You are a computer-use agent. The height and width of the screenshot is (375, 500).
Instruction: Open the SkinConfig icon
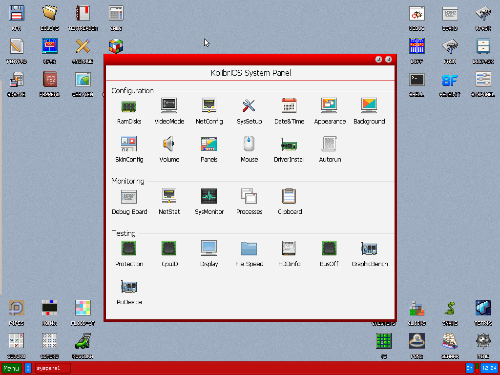(x=129, y=144)
